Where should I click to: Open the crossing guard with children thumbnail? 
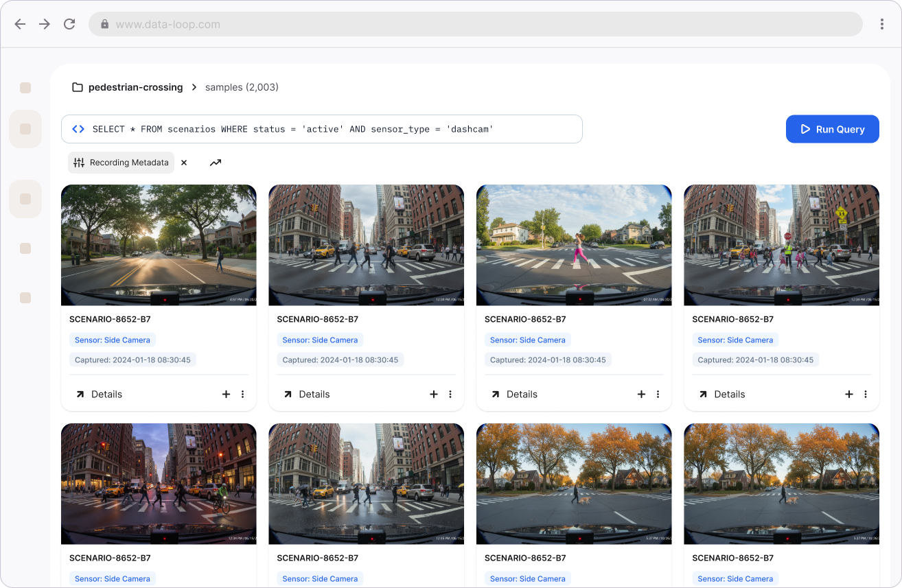(781, 245)
